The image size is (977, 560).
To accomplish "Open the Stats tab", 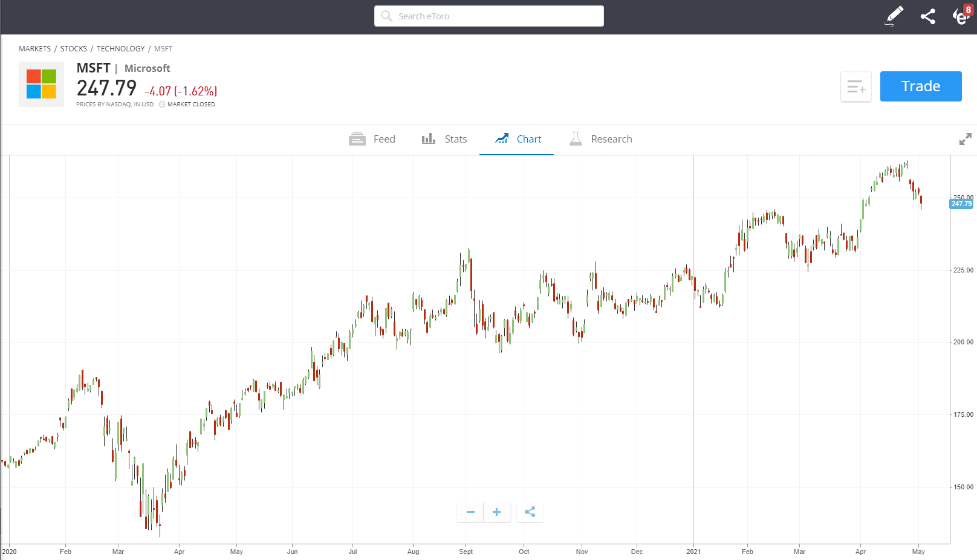I will 444,139.
